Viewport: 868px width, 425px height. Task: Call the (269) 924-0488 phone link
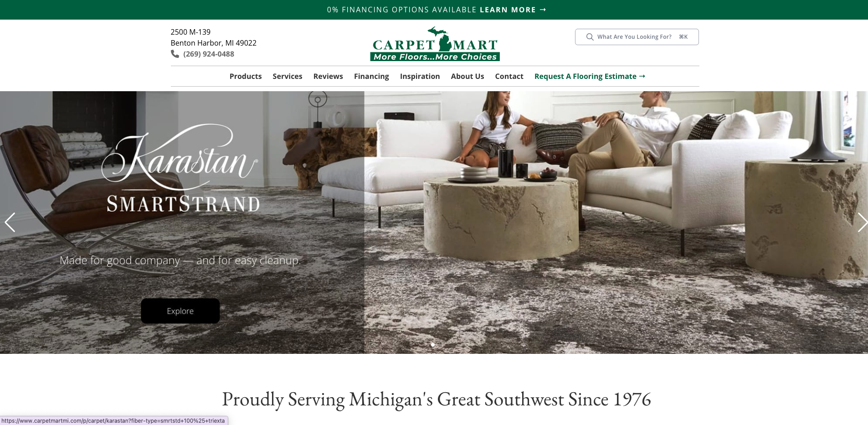tap(209, 54)
